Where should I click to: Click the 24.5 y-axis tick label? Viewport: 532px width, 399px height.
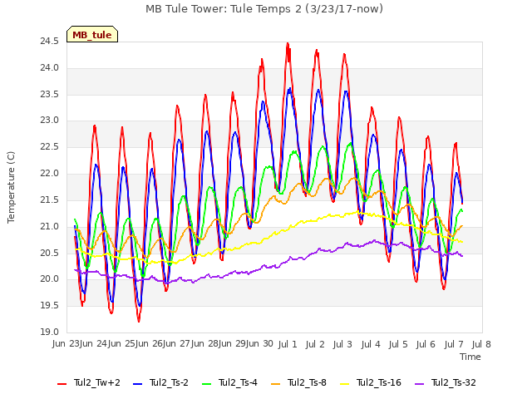[x=50, y=42]
